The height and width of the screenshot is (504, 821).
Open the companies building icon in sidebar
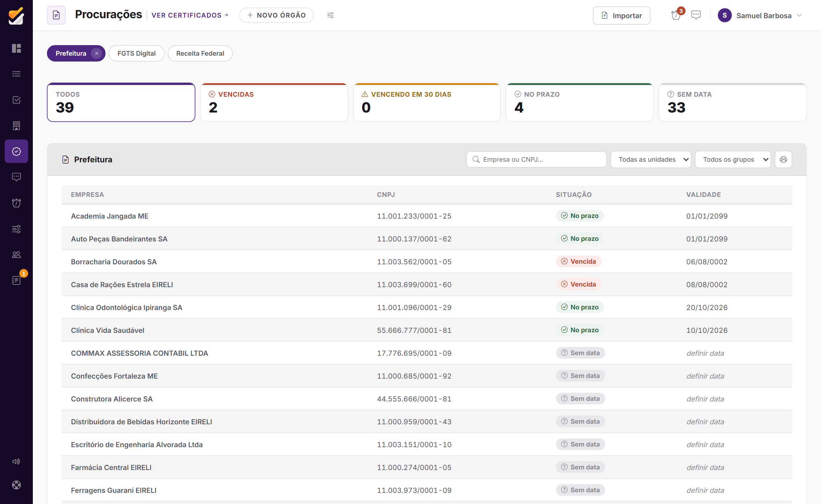16,126
